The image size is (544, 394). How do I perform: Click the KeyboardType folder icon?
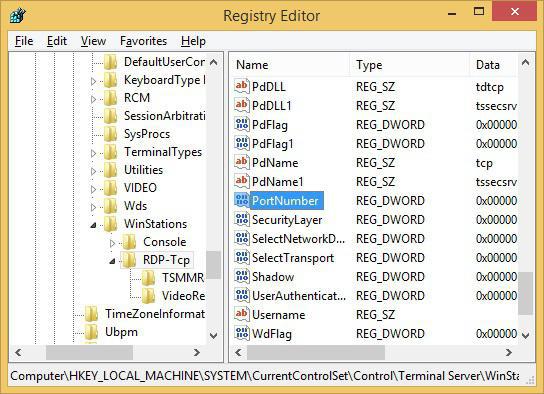[110, 80]
